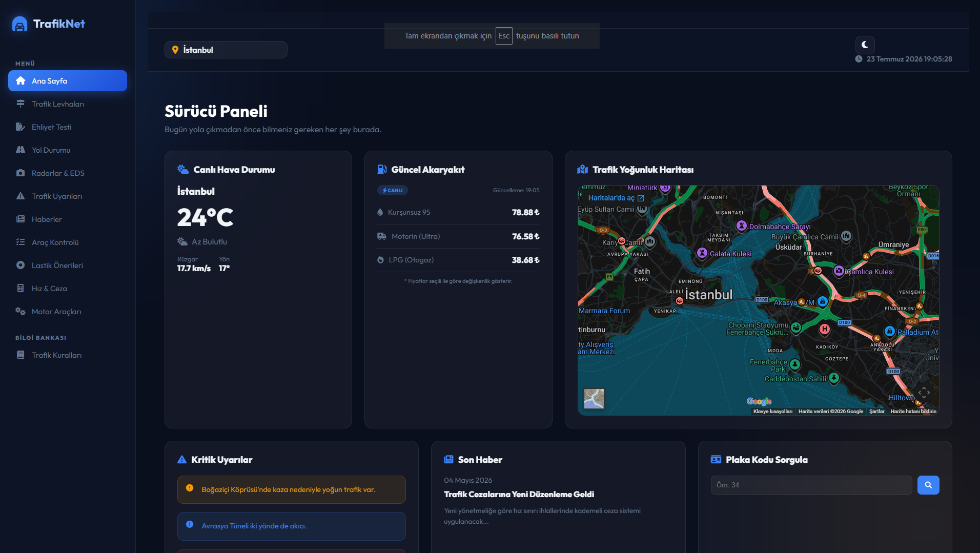Open Radarlar & EDS section
Viewport: 980px width, 553px height.
click(x=68, y=173)
